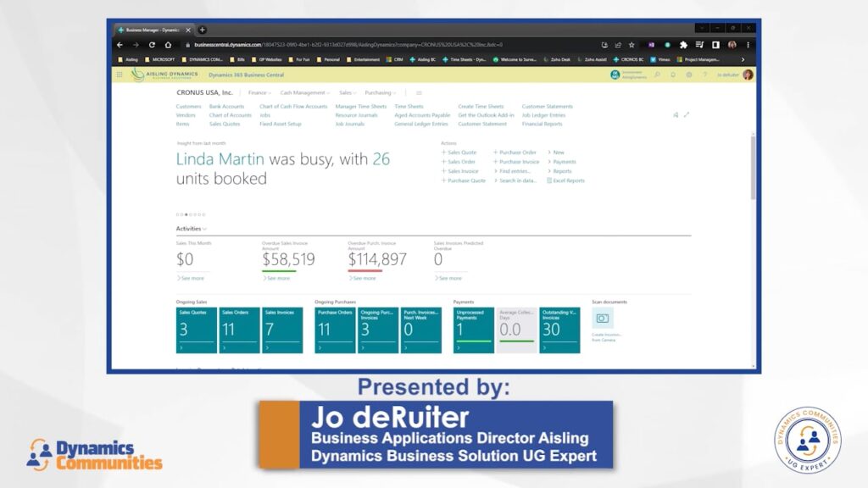868x488 pixels.
Task: See more under Sales This Month
Action: [x=191, y=278]
